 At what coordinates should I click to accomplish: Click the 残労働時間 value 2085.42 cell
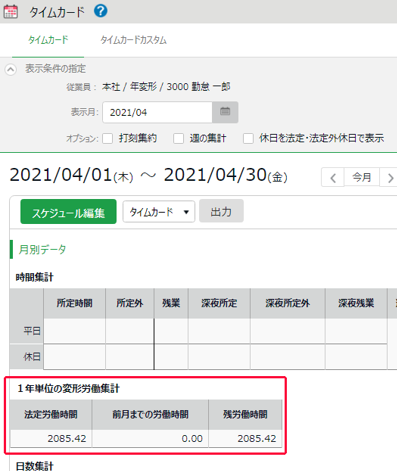[x=245, y=438]
